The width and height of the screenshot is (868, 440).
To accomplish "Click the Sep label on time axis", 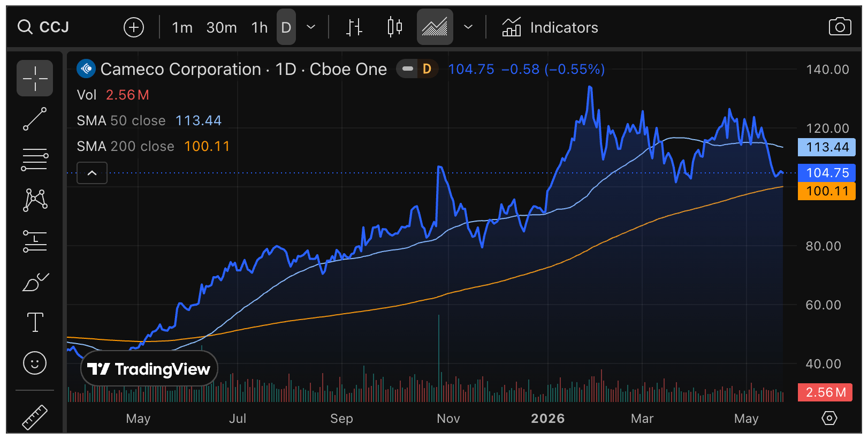I will click(x=341, y=419).
